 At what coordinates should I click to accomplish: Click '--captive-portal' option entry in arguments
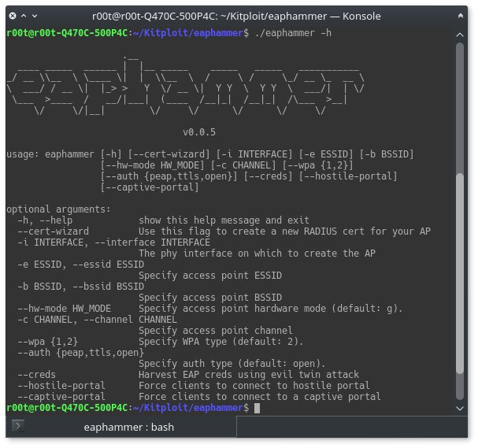(61, 396)
